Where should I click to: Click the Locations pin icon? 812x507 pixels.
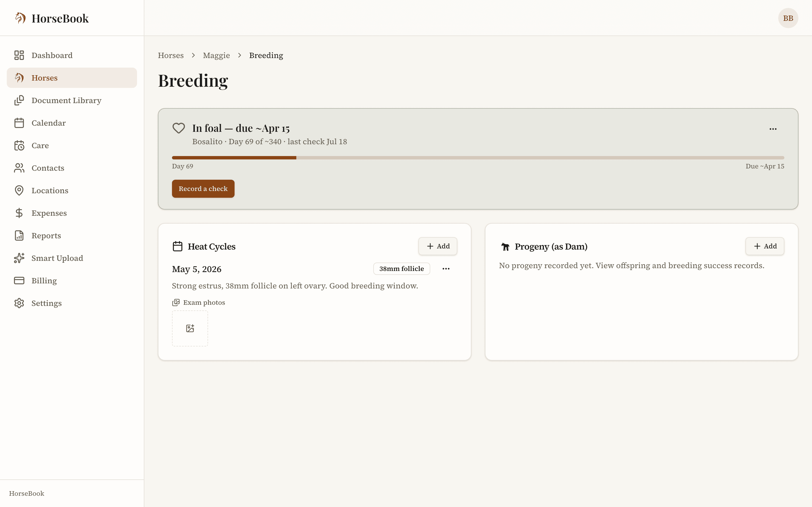pyautogui.click(x=19, y=190)
